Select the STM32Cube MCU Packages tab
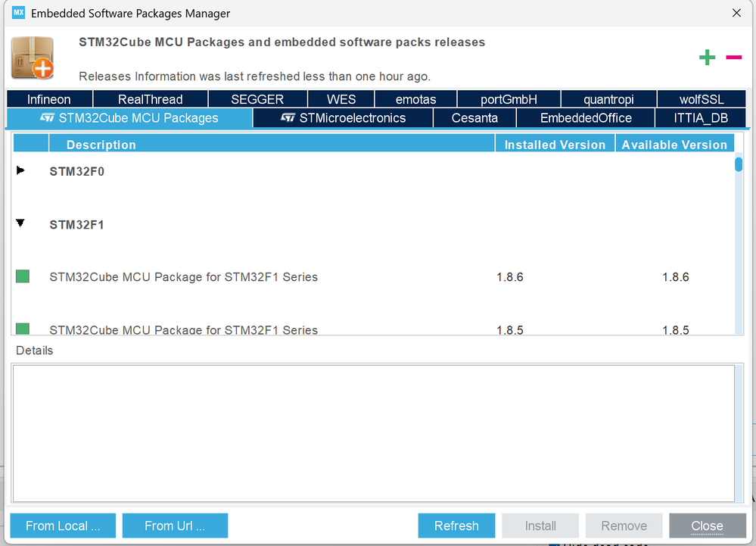Screen dimensions: 756x546 tap(129, 118)
